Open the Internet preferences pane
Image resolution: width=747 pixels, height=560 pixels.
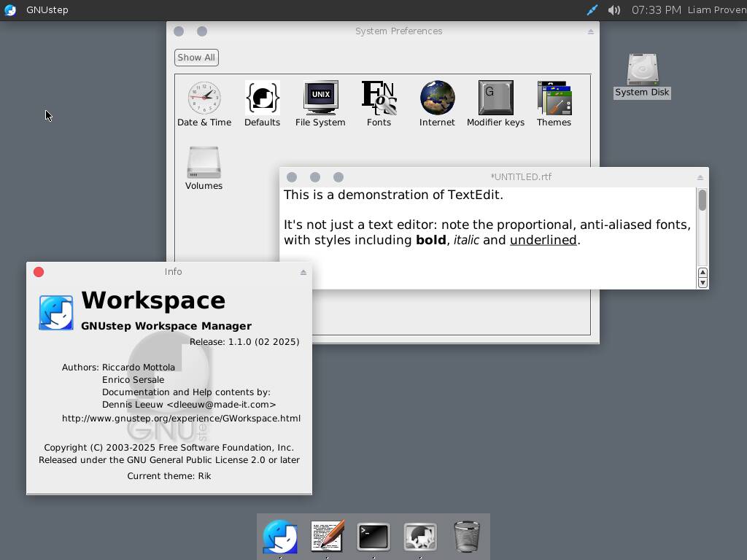[437, 98]
